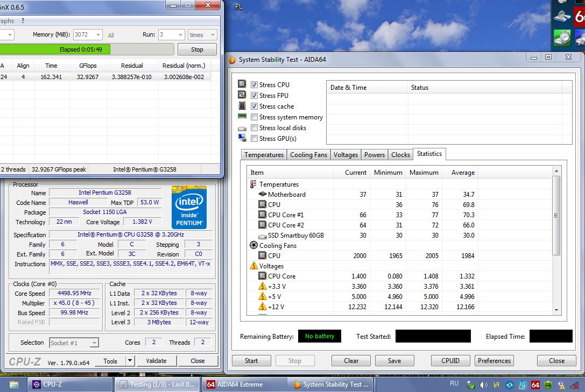The image size is (585, 392).
Task: Open AIDA64 Extreme taskbar button
Action: point(244,384)
